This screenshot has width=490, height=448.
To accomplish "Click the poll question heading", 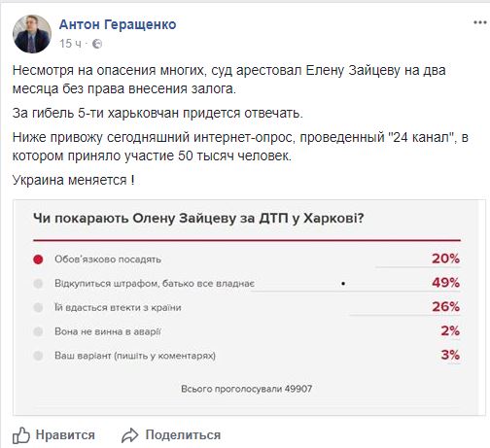I will tap(198, 219).
